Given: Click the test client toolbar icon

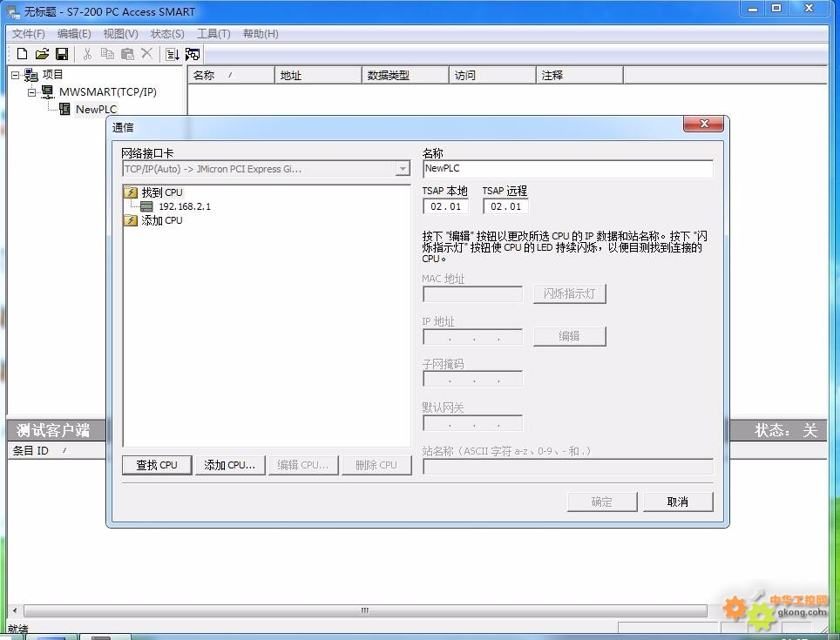Looking at the screenshot, I should (193, 54).
